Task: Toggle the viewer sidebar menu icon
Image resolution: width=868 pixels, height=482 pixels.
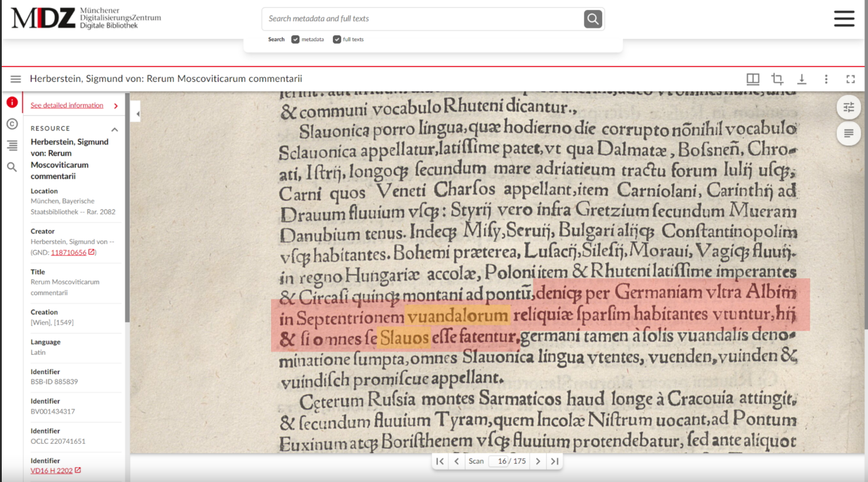Action: (x=16, y=79)
